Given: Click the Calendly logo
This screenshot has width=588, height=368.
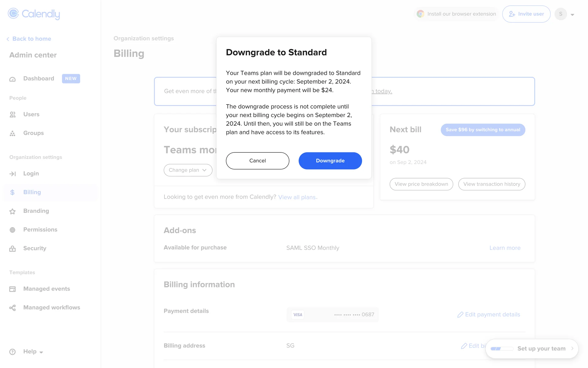Looking at the screenshot, I should 34,14.
